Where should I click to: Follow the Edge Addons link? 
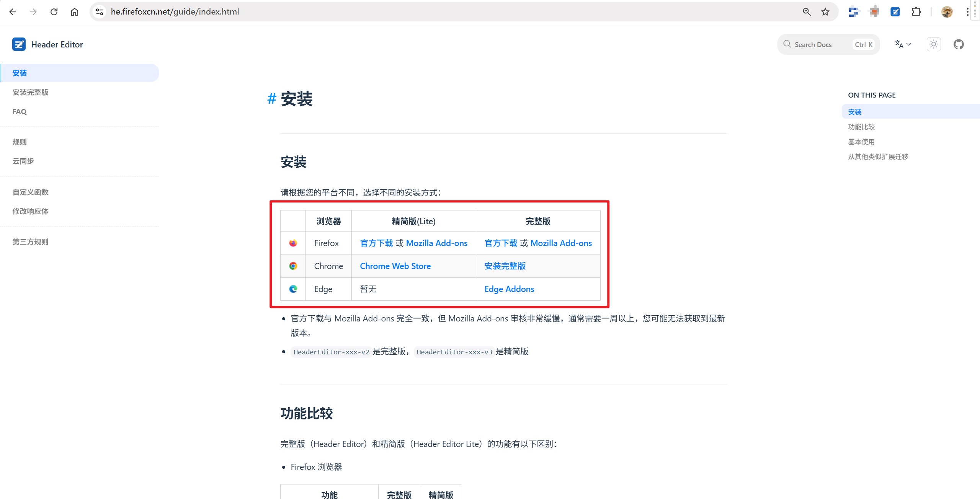509,289
